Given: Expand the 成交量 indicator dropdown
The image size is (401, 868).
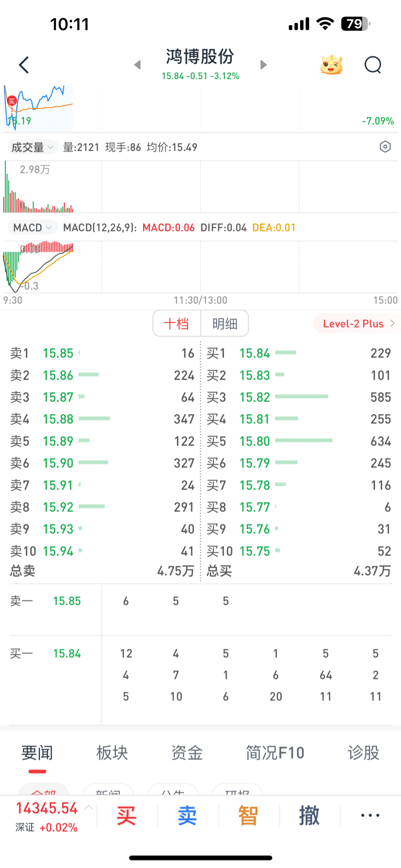Looking at the screenshot, I should (x=32, y=147).
